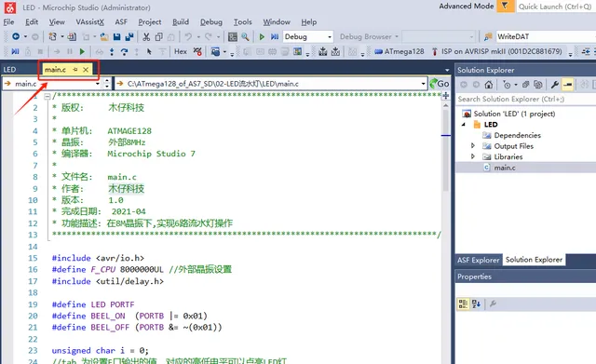Close the main.c tab
Screen dimensions: 596x364
pyautogui.click(x=86, y=70)
